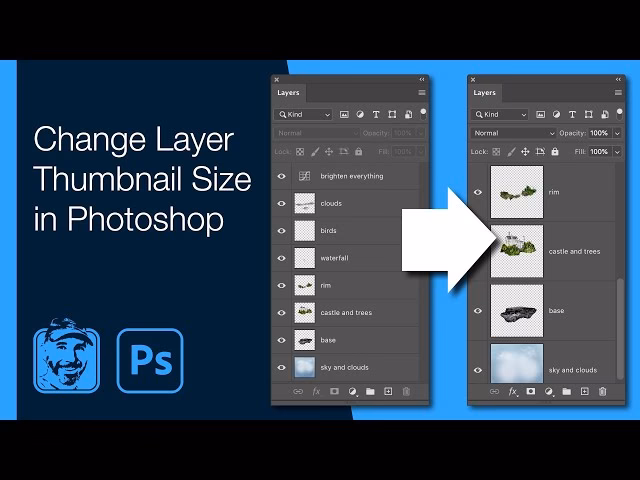Click shape layer filter icon in right Layers panel

(589, 115)
